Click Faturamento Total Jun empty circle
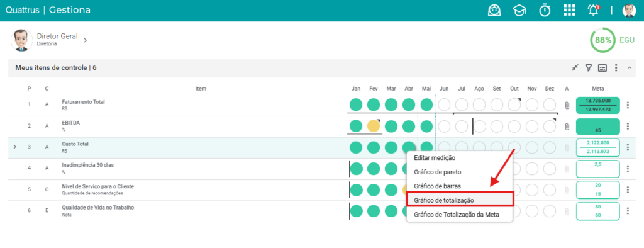This screenshot has height=248, width=644. 444,105
